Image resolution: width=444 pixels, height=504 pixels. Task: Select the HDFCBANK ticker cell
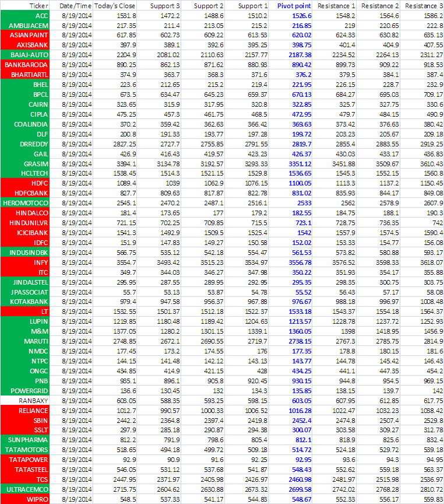[x=25, y=194]
